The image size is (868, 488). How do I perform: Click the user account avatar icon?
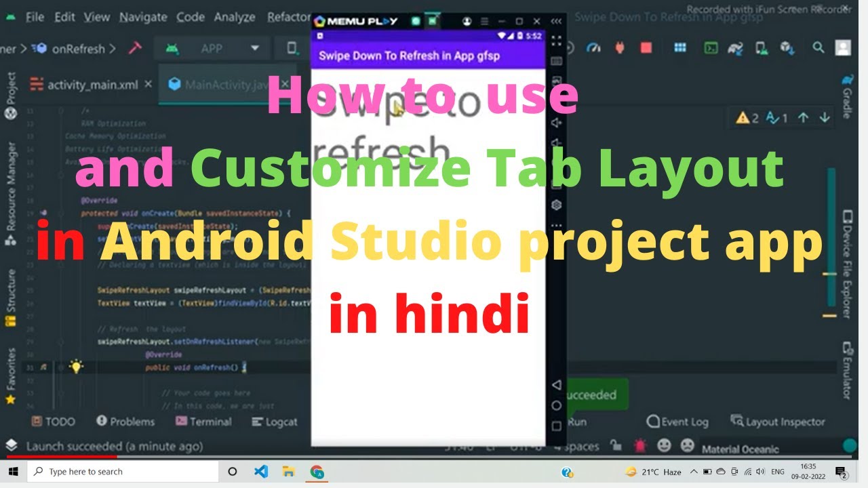click(x=843, y=47)
